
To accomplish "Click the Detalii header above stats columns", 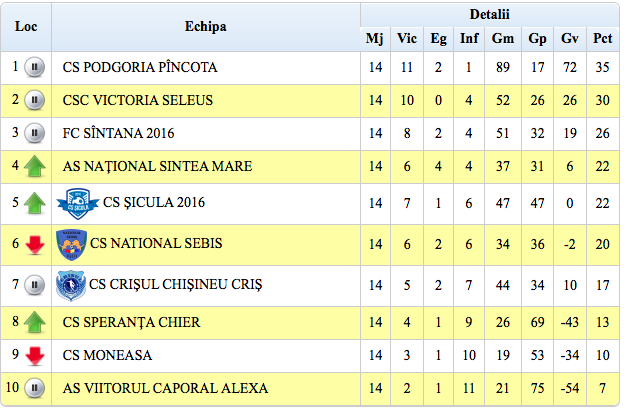I will pos(489,14).
